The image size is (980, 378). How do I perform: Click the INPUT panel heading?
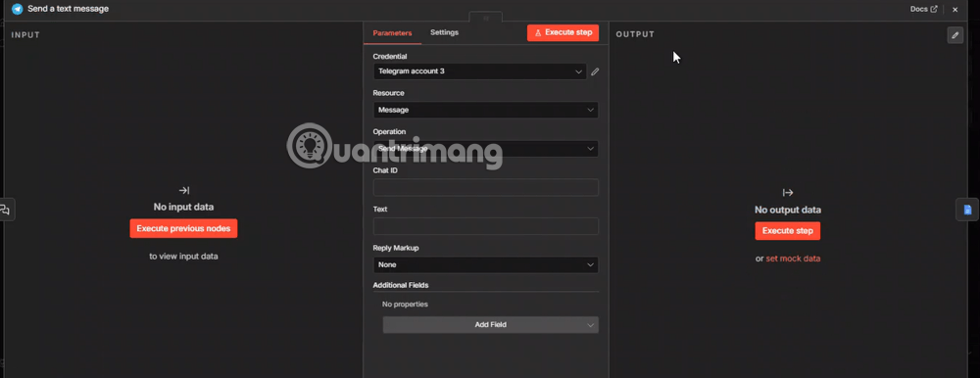coord(25,35)
